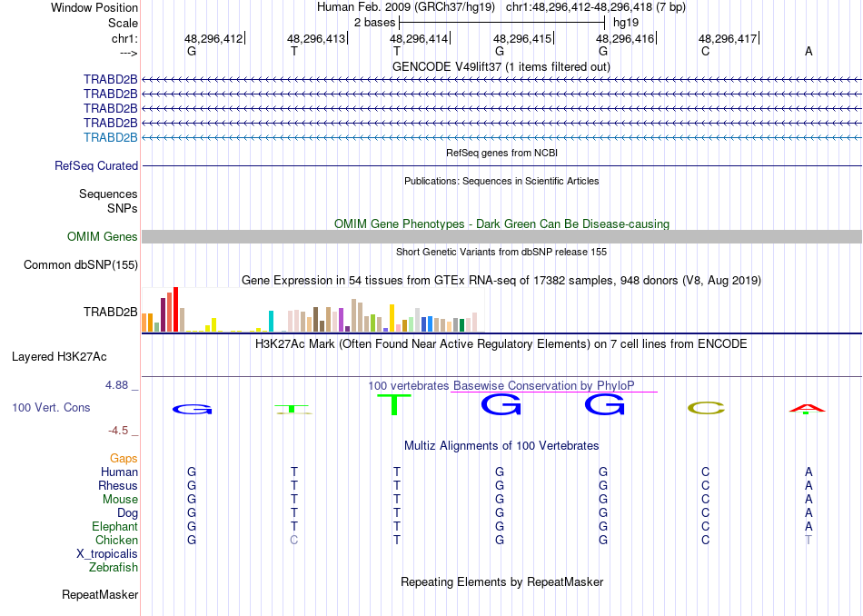Click Chicken's mismatched T base in last column
Screen dimensions: 863x616
pos(808,540)
